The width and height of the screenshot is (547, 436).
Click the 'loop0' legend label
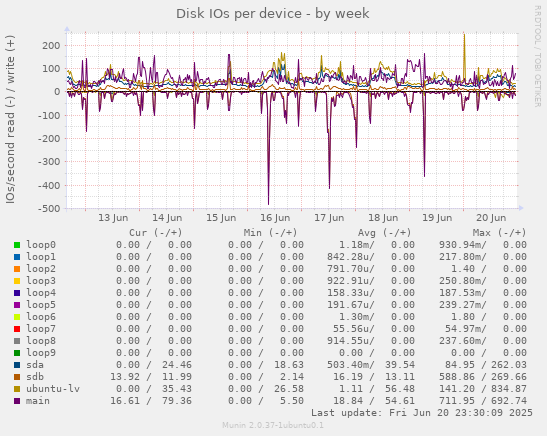(41, 245)
